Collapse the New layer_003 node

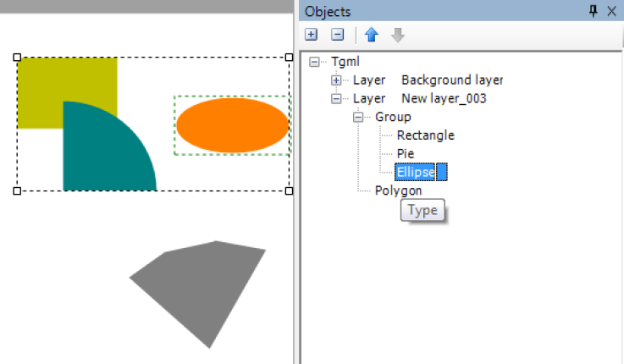[336, 99]
